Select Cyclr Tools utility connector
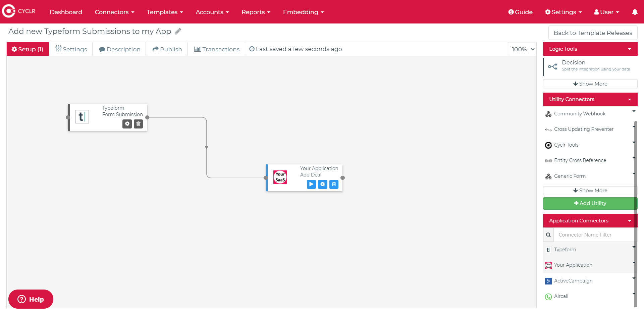Viewport: 644px width, 312px height. click(566, 145)
